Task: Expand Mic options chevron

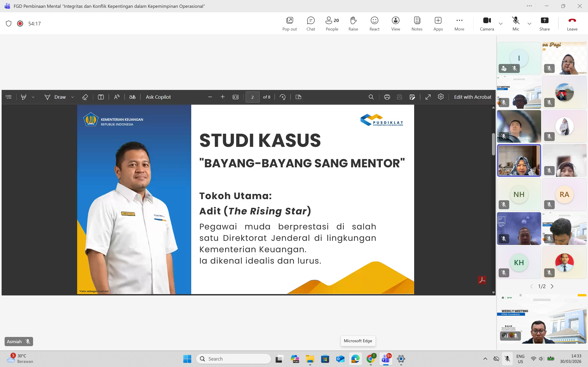Action: (529, 24)
